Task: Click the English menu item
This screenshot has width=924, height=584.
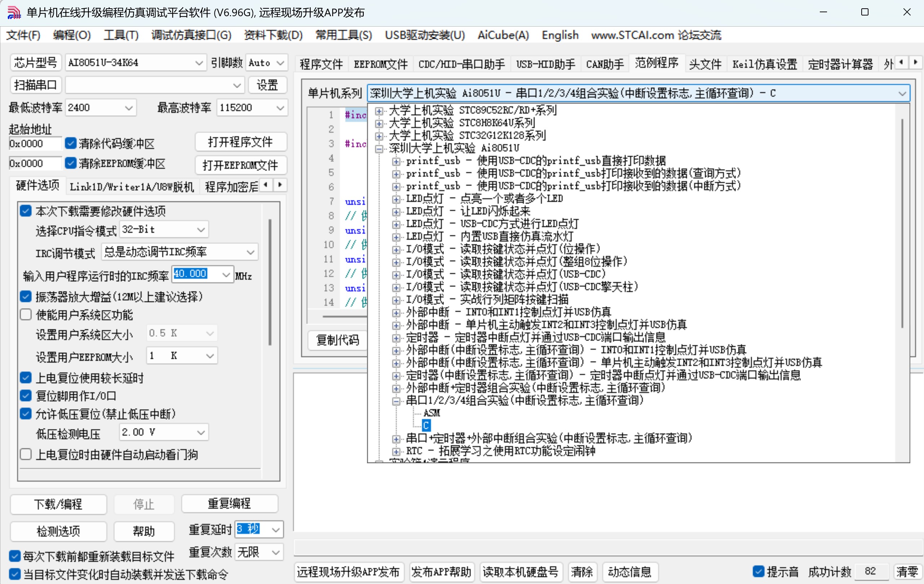Action: point(560,35)
